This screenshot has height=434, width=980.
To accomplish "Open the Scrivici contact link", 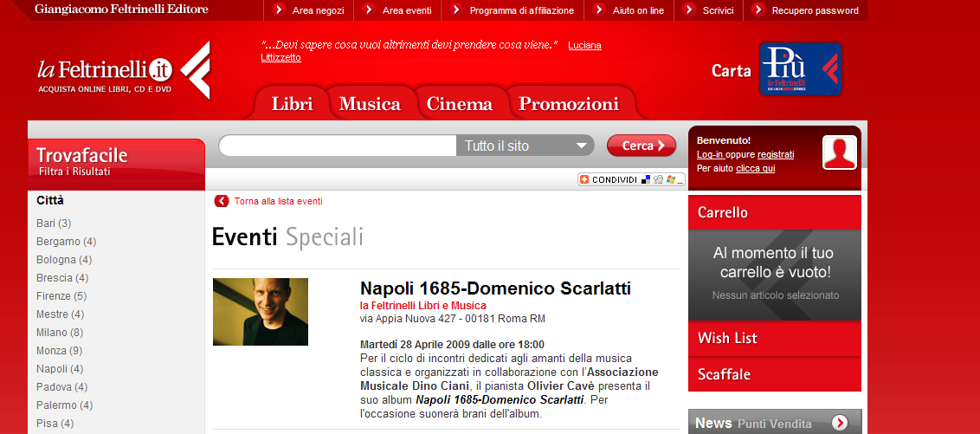I will pos(719,10).
